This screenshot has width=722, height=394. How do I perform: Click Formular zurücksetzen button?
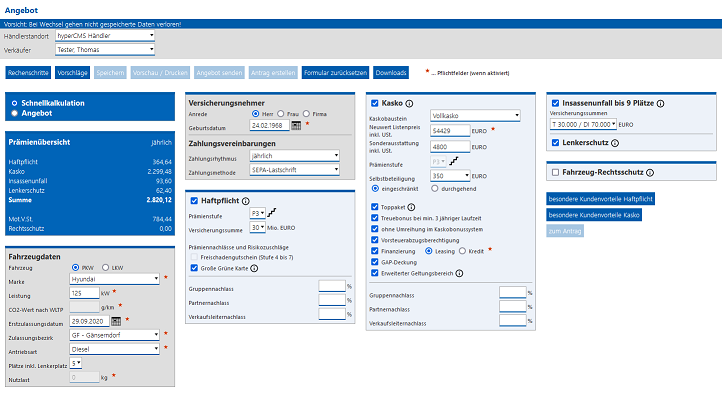click(335, 73)
